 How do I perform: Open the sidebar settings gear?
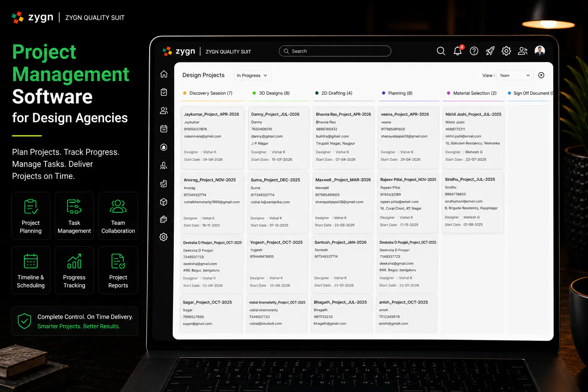(x=163, y=237)
